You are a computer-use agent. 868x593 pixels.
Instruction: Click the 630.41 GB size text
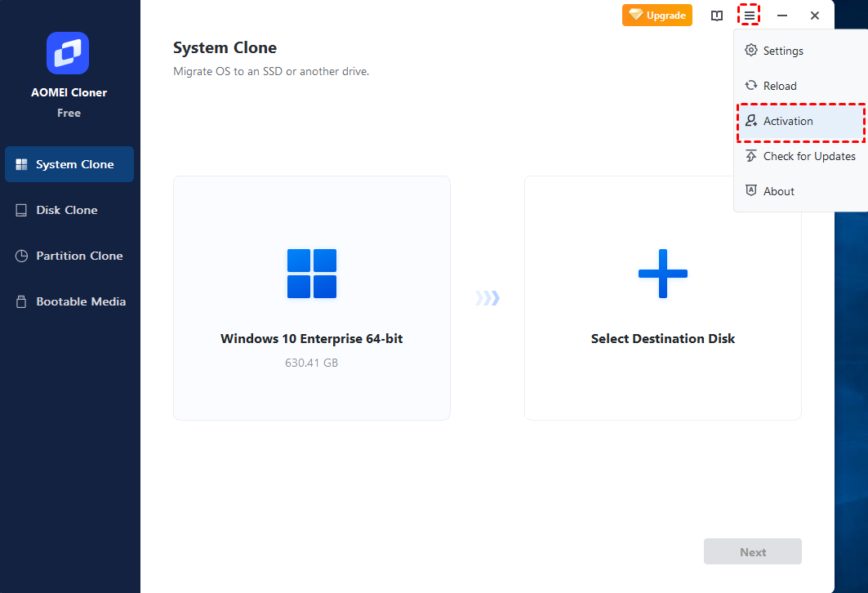[x=312, y=363]
